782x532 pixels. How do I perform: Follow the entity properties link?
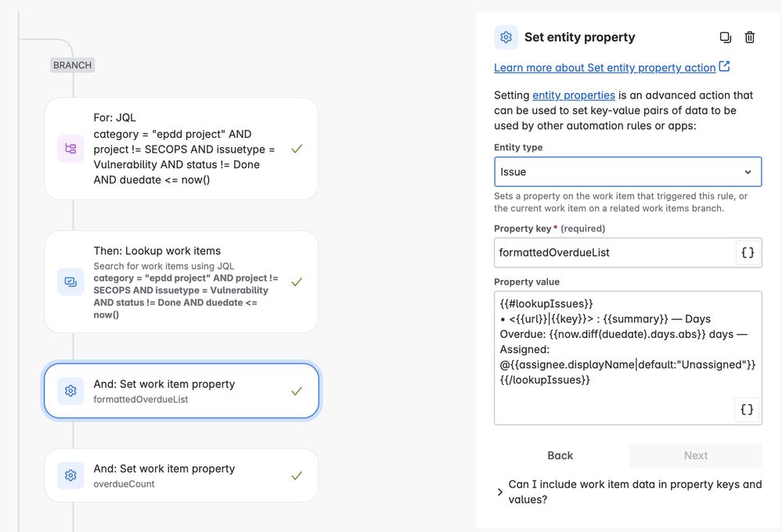[x=574, y=95]
